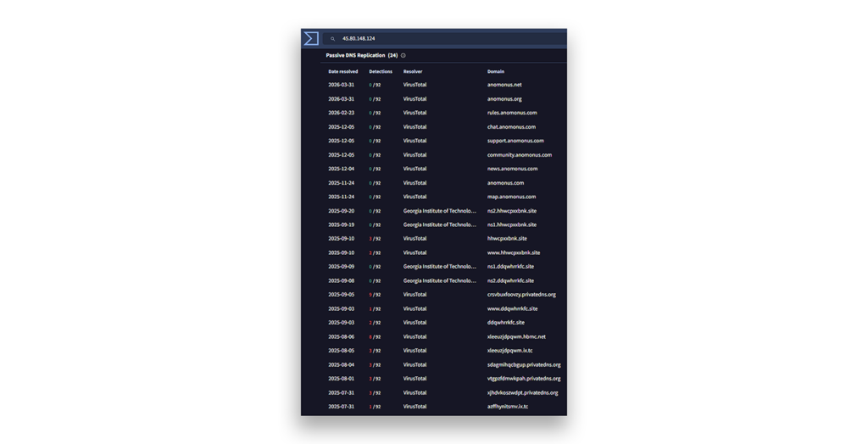Open crsvbuxfoovzy.privatedns.org domain link
This screenshot has width=868, height=444.
coord(521,295)
